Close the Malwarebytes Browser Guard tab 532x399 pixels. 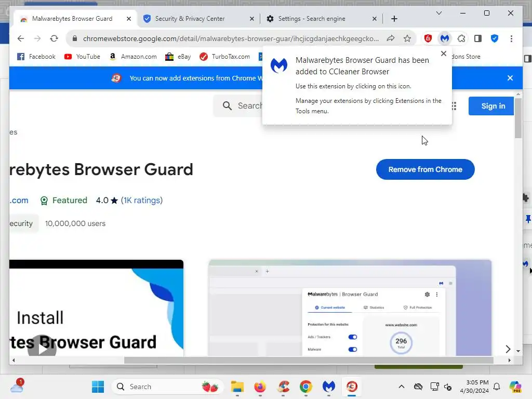pos(129,19)
